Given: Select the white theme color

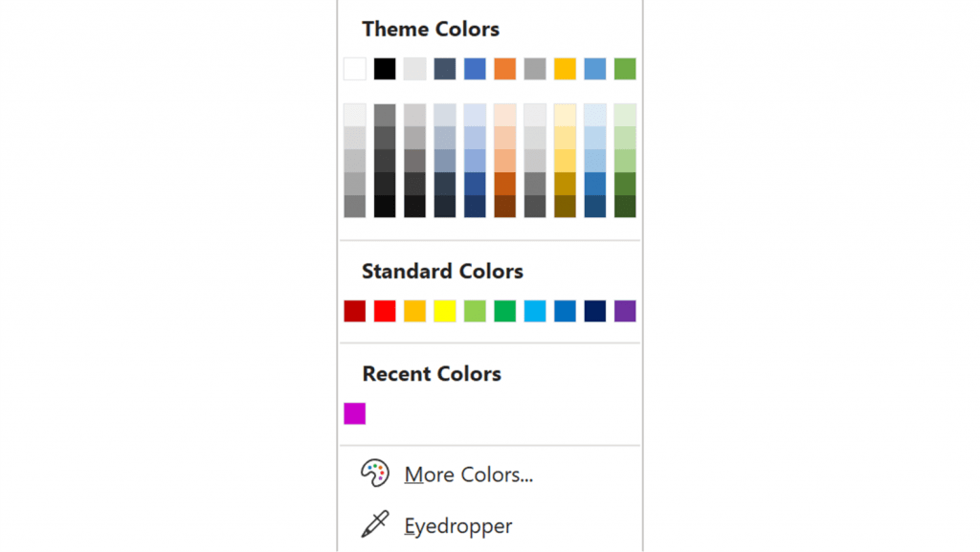Looking at the screenshot, I should 353,68.
